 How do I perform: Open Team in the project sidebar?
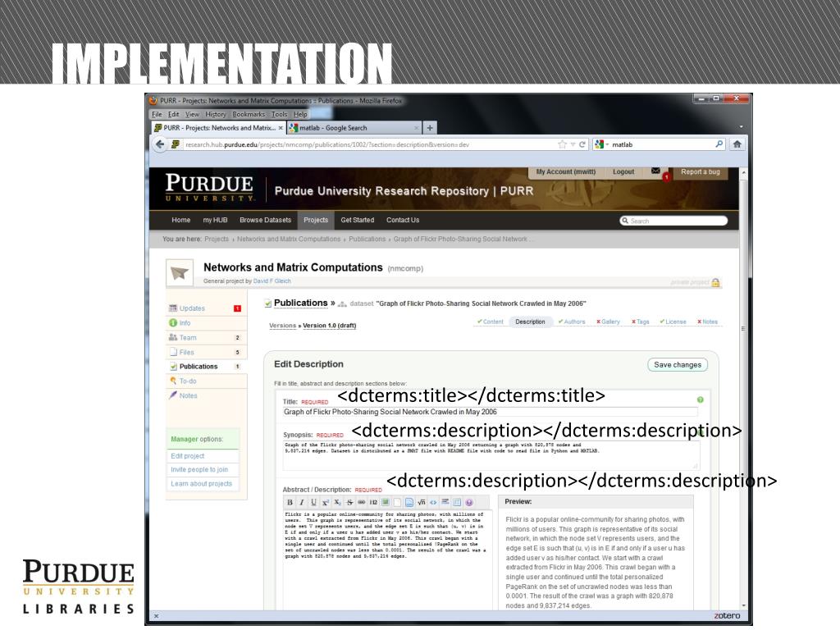coord(206,337)
